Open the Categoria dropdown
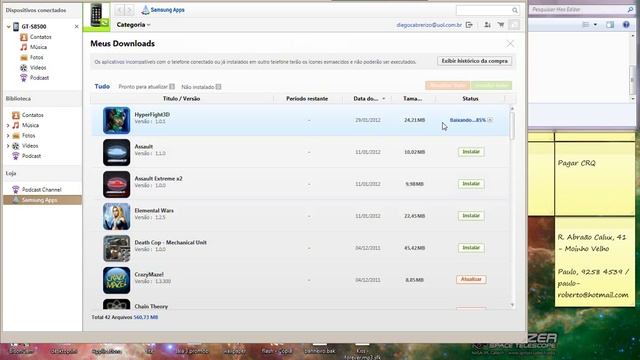The height and width of the screenshot is (360, 640). coord(133,25)
